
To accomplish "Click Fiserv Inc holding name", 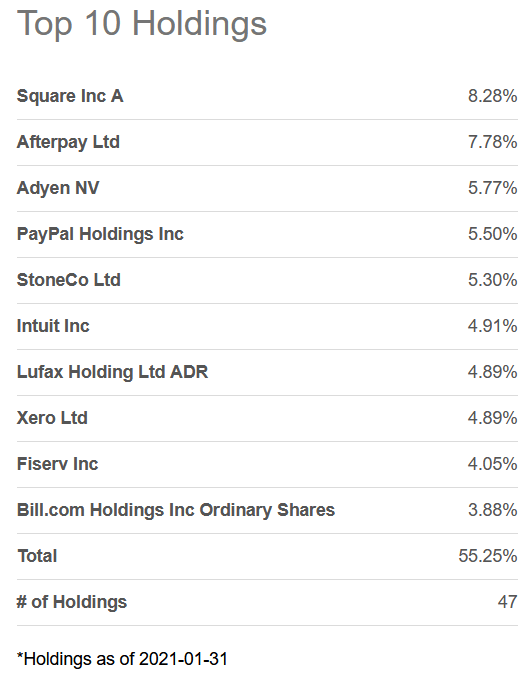I will tap(58, 464).
